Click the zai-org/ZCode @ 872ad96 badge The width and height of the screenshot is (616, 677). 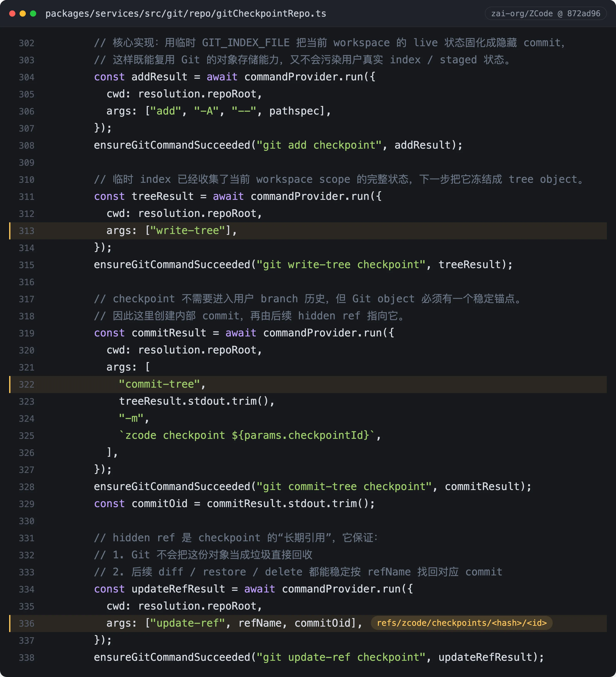545,14
